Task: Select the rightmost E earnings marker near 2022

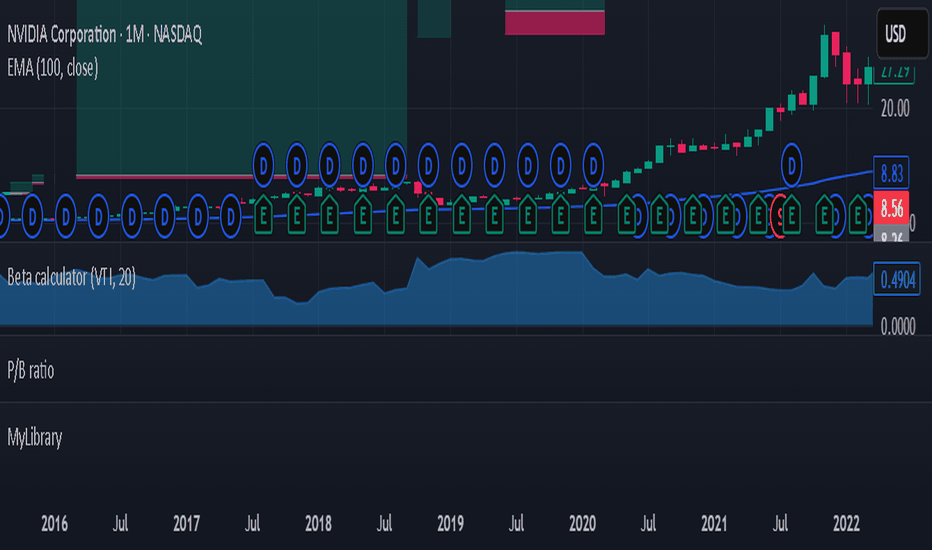Action: 857,216
